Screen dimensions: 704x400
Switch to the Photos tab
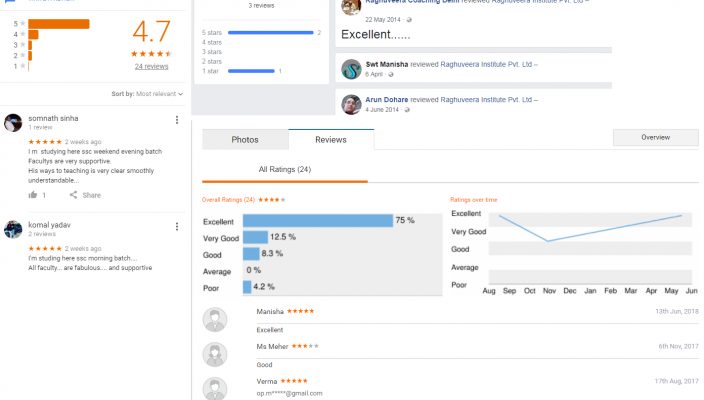245,140
